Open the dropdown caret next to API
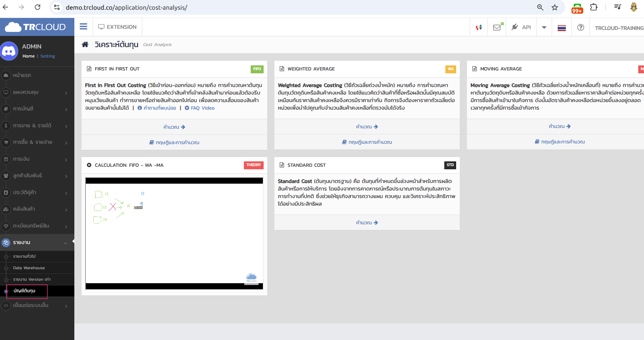The image size is (644, 340). [x=544, y=27]
